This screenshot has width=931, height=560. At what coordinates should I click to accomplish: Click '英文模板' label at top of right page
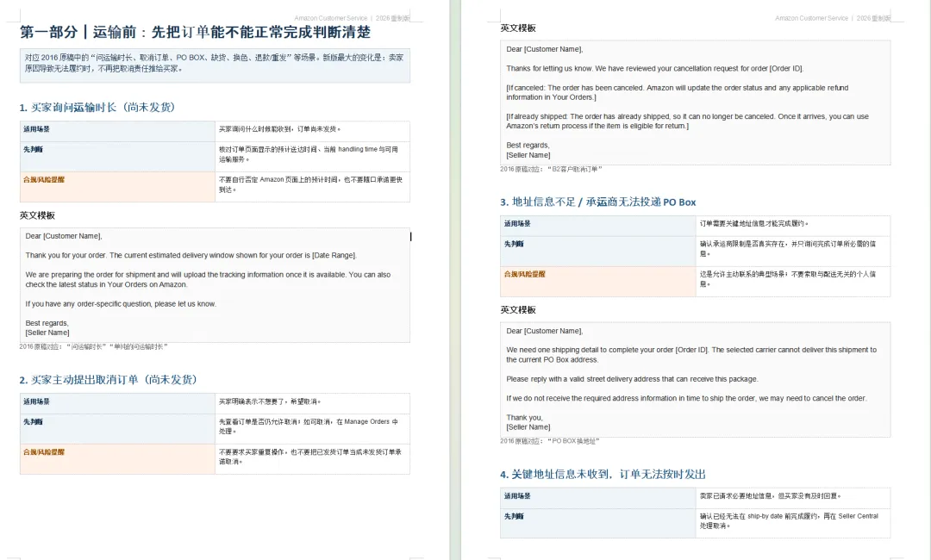(518, 28)
